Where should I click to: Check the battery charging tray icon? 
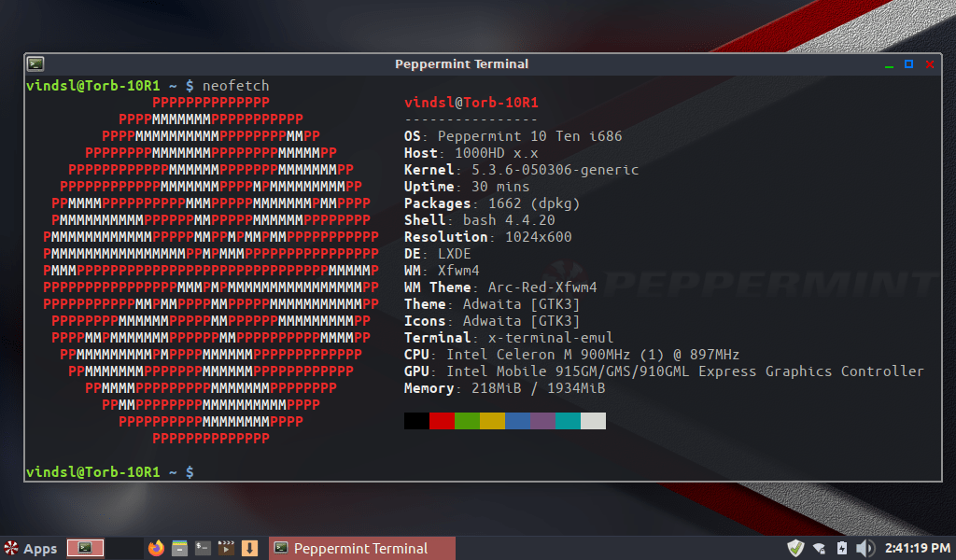pyautogui.click(x=842, y=548)
